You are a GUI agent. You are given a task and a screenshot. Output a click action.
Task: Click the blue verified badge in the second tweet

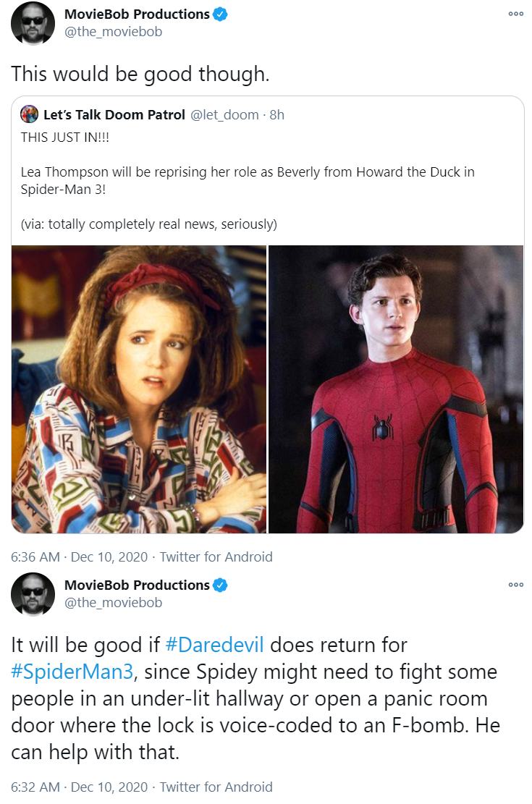point(220,585)
